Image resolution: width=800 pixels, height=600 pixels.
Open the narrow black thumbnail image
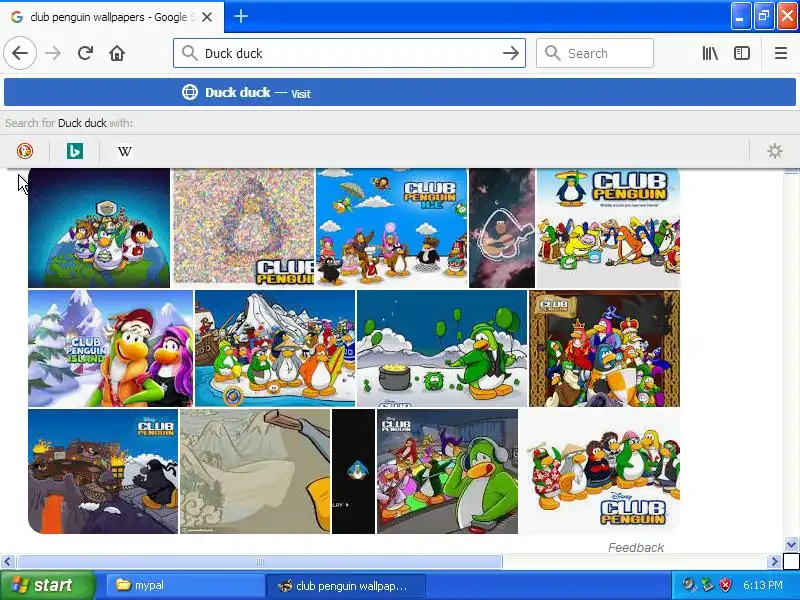click(x=354, y=471)
